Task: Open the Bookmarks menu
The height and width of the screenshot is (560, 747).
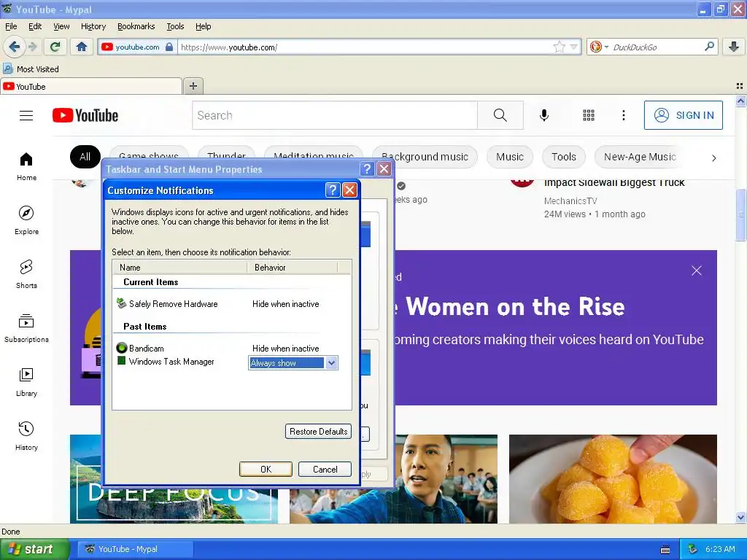Action: click(x=136, y=26)
